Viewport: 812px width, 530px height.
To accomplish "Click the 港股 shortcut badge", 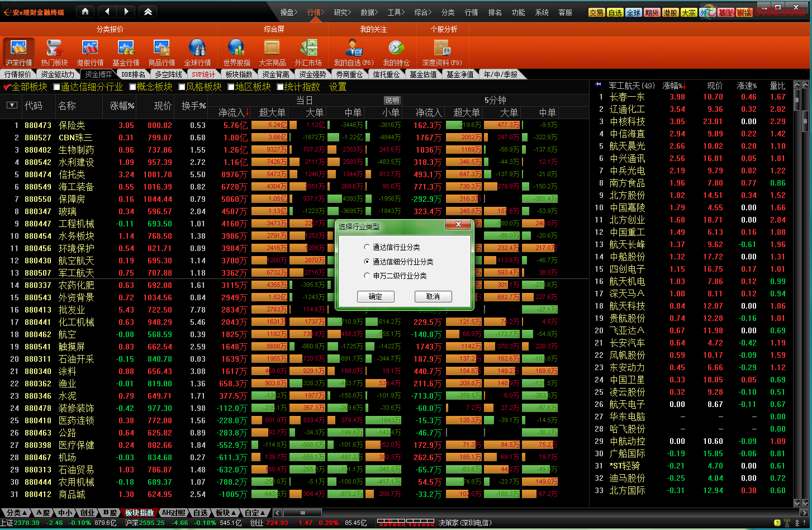I will click(x=670, y=12).
